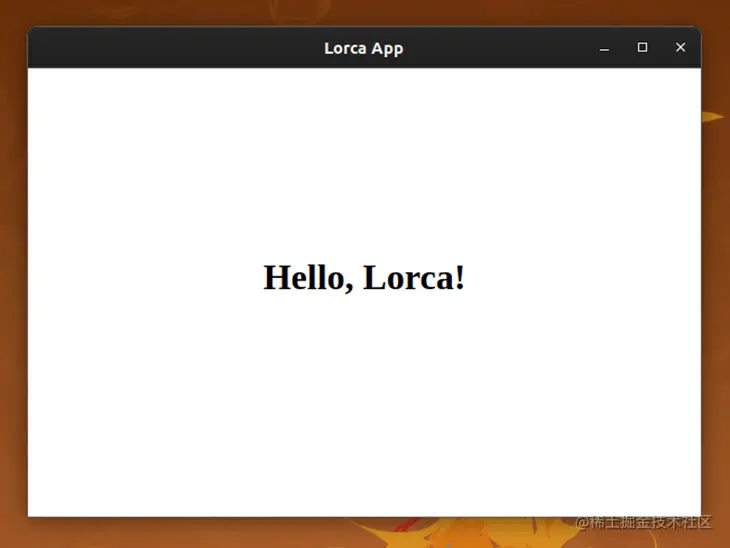Minimize the Lorca App window
The image size is (730, 548).
pyautogui.click(x=604, y=48)
